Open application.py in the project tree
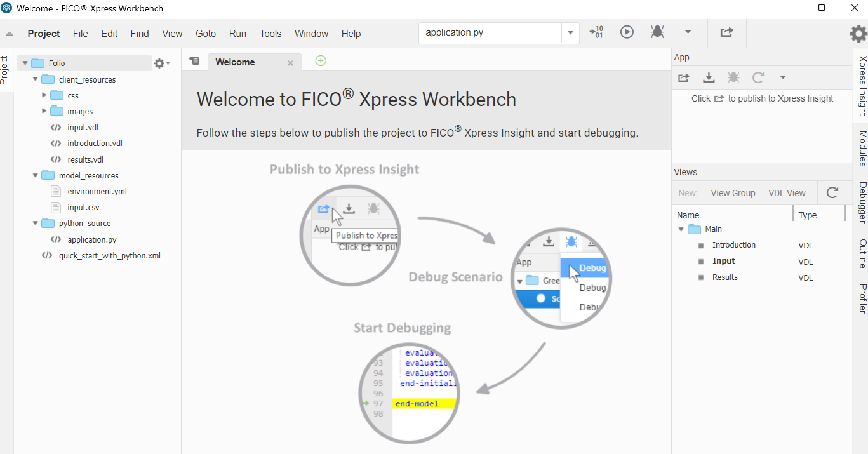 [x=92, y=239]
